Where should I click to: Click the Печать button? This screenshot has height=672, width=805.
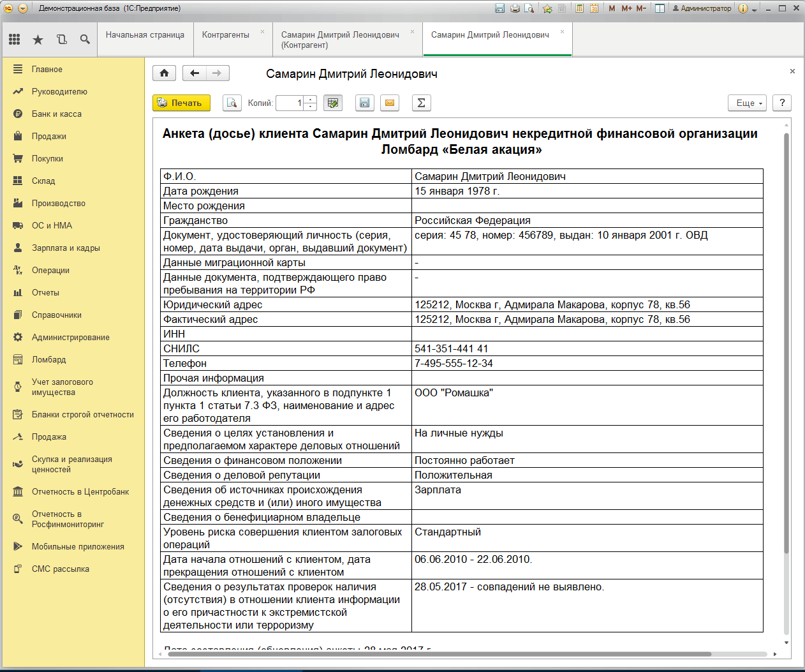[x=181, y=103]
